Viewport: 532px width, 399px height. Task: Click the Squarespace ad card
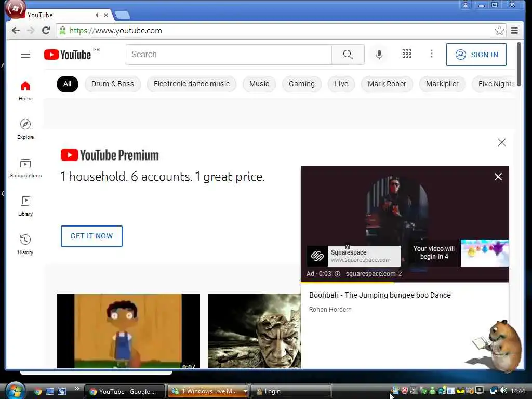[x=354, y=256]
